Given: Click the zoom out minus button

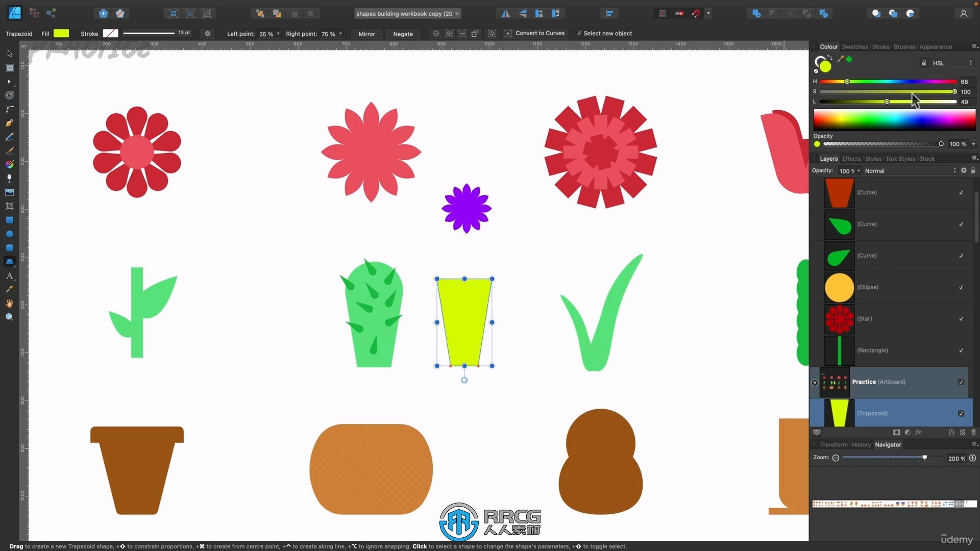Looking at the screenshot, I should point(836,458).
